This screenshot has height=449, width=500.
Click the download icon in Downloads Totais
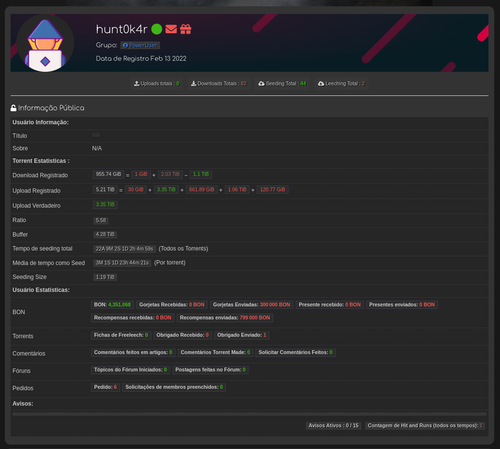pos(193,84)
